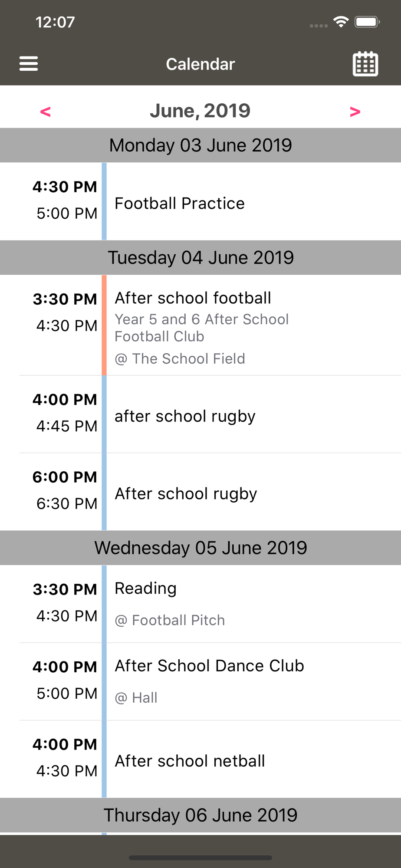
Task: Open After school football event
Action: click(193, 298)
